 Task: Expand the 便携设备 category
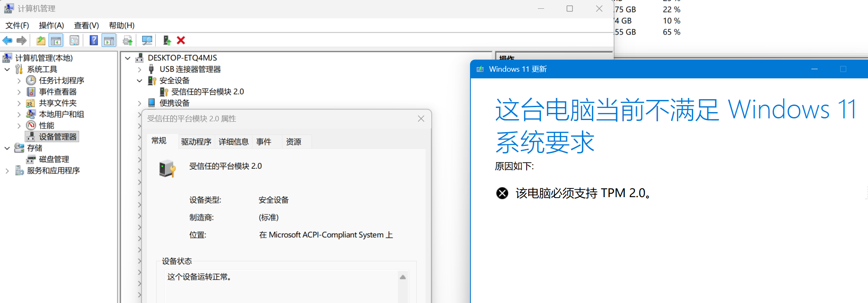tap(139, 103)
